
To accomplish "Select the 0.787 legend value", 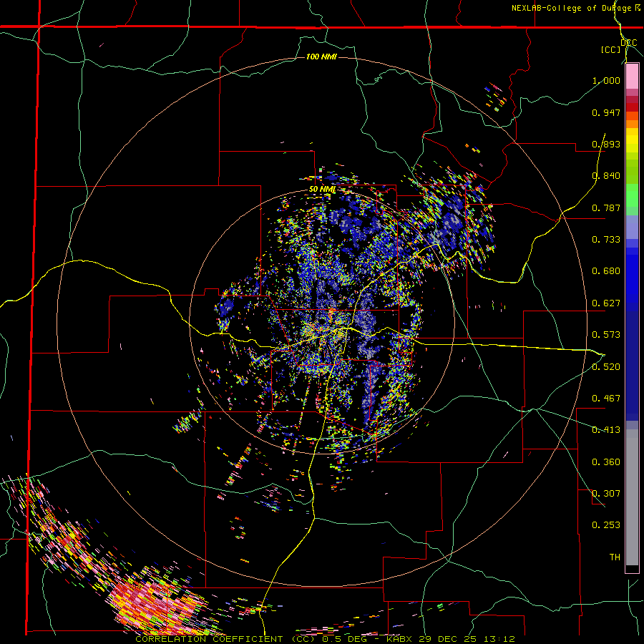I will 606,208.
